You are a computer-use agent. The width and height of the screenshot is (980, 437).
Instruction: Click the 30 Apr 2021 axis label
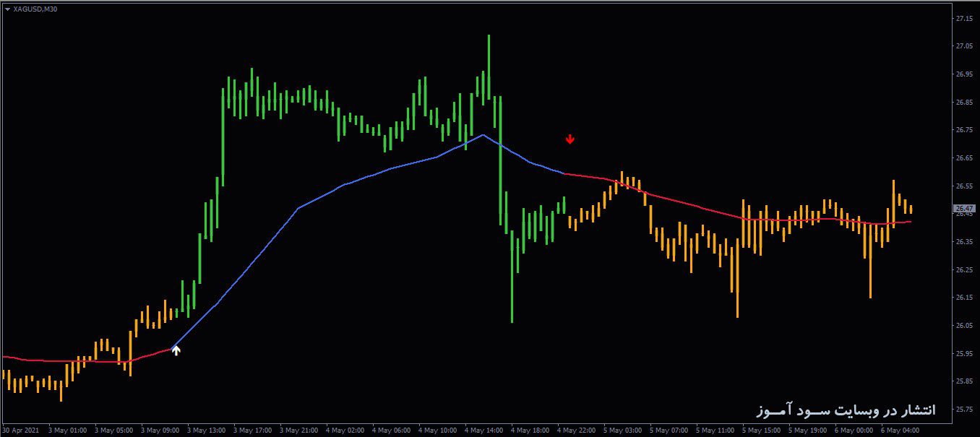(x=22, y=428)
